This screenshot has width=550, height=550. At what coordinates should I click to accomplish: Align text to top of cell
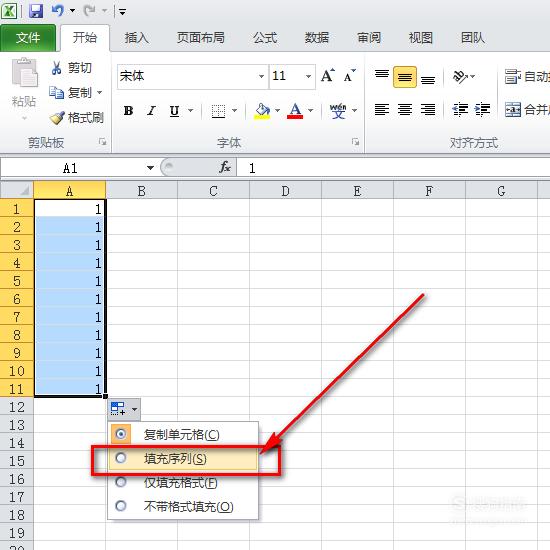382,76
